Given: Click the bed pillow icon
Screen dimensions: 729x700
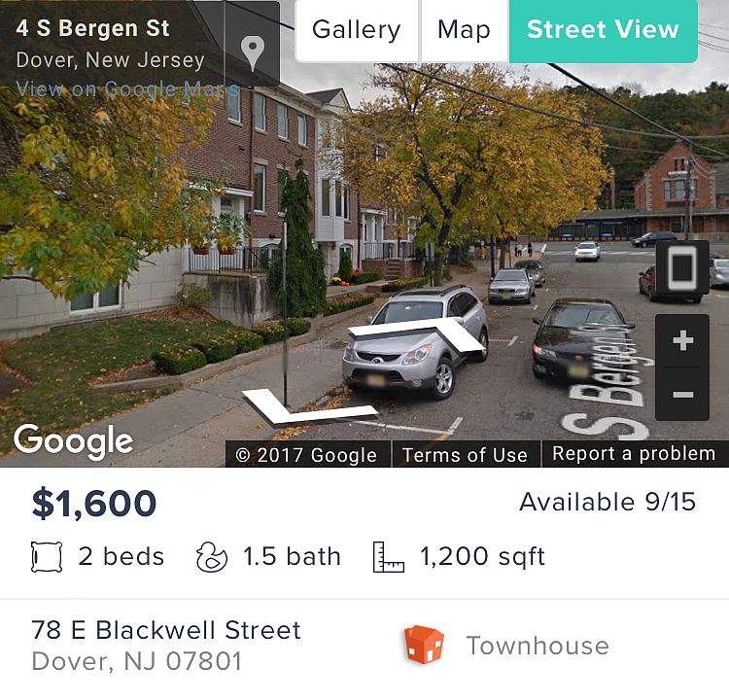Looking at the screenshot, I should pos(47,557).
